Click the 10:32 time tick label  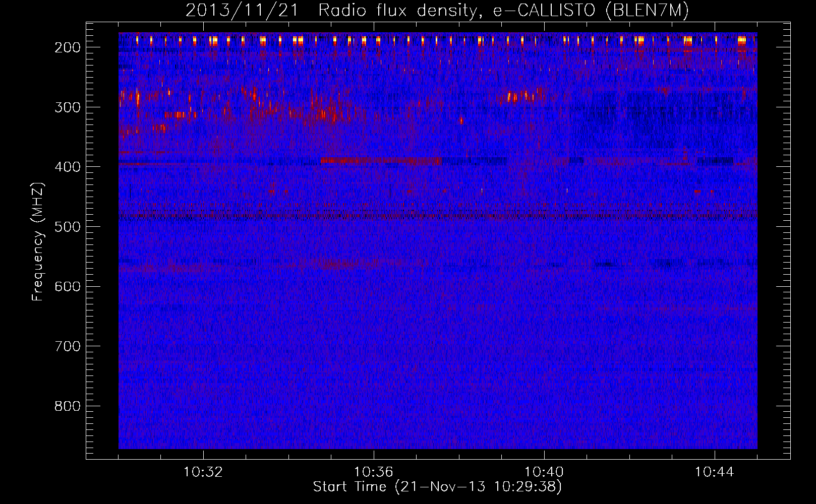tap(203, 472)
